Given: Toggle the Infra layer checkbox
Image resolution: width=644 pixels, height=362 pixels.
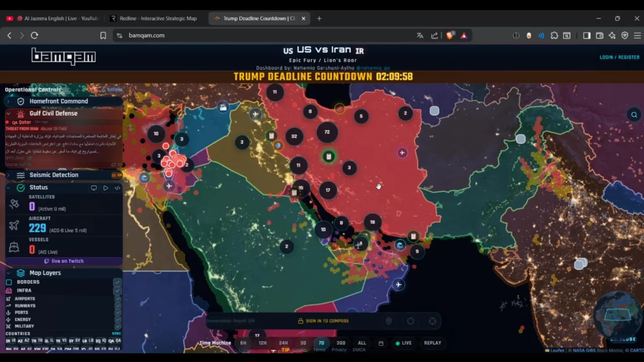Looking at the screenshot, I should (117, 291).
